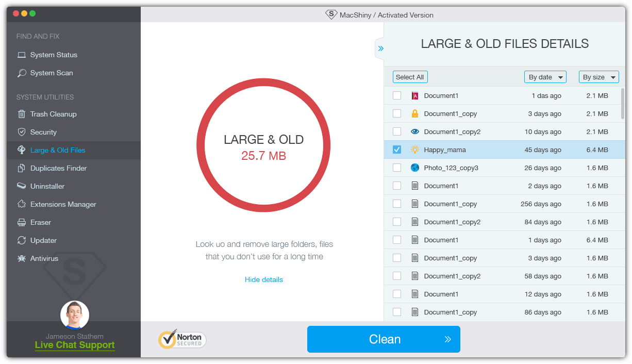Screen dimensions: 632x364
Task: Click the document icon in the 84 days ago row
Action: click(x=415, y=222)
